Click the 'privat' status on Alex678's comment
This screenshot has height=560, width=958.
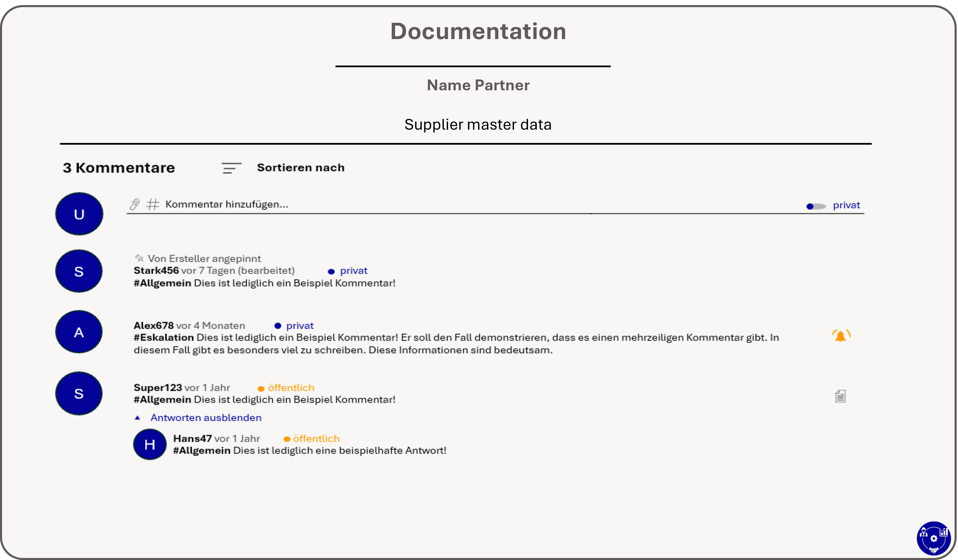[300, 326]
